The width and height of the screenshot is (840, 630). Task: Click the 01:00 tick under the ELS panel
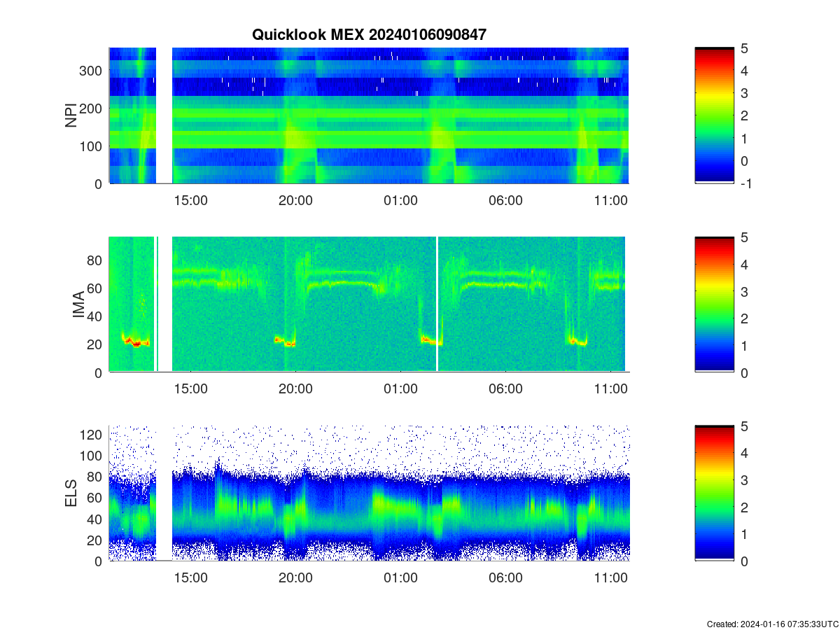(x=400, y=578)
